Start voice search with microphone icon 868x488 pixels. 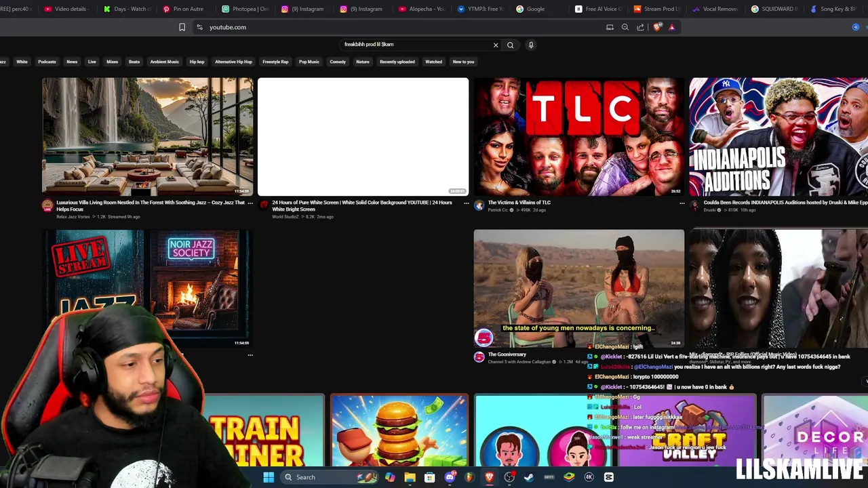coord(531,45)
